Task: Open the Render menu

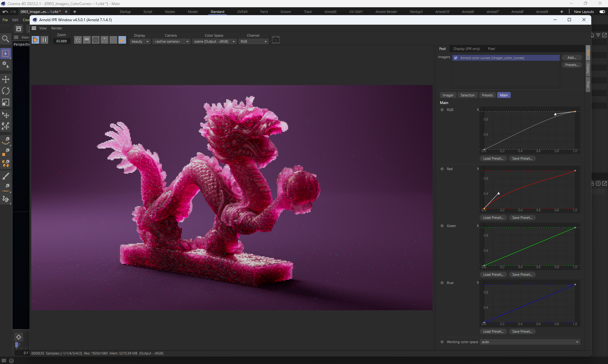Action: [57, 28]
